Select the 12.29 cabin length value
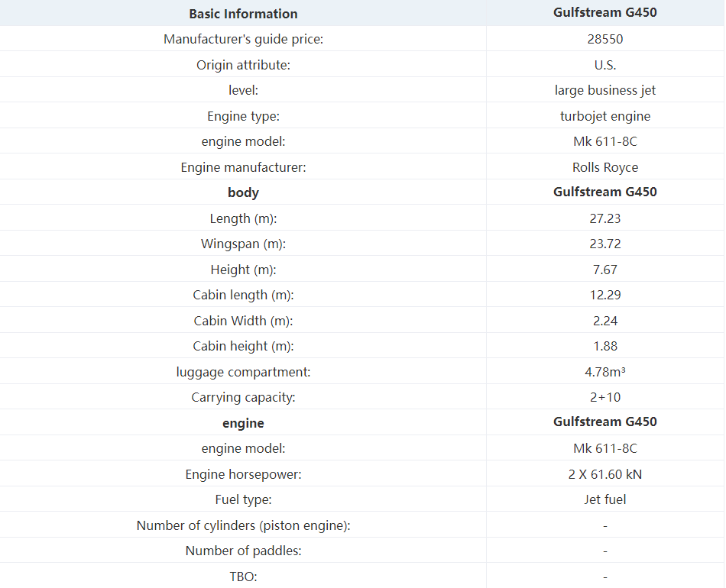This screenshot has height=588, width=726. tap(604, 295)
